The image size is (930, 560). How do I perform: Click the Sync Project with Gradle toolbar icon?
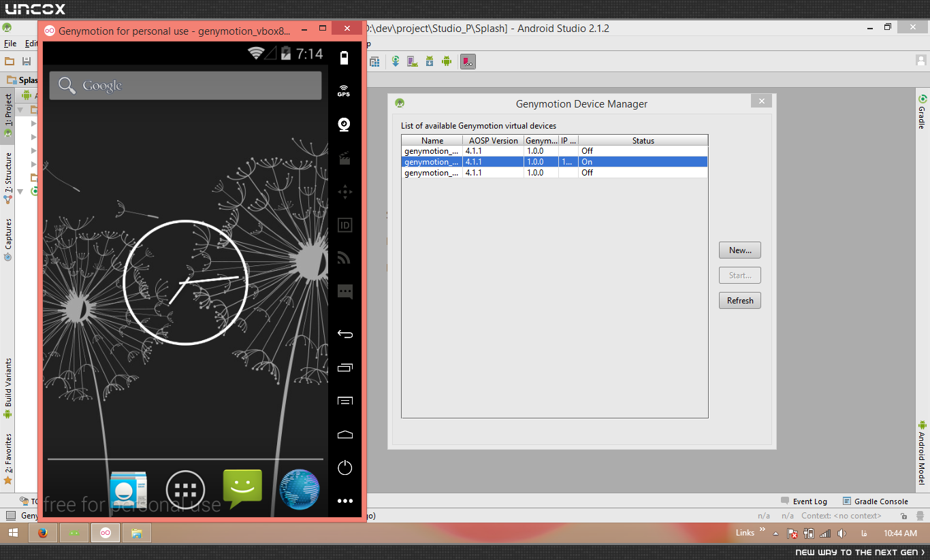pyautogui.click(x=396, y=61)
